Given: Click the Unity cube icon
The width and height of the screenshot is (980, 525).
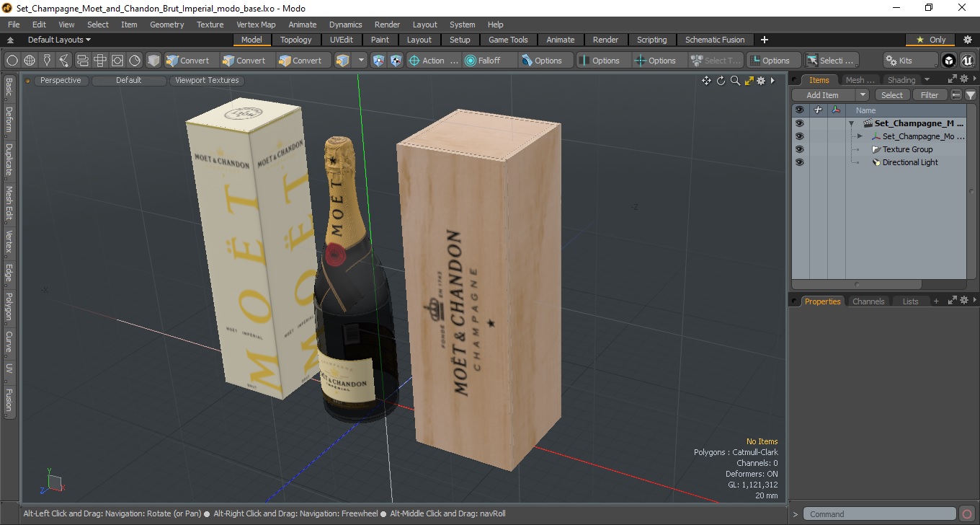Looking at the screenshot, I should 949,61.
